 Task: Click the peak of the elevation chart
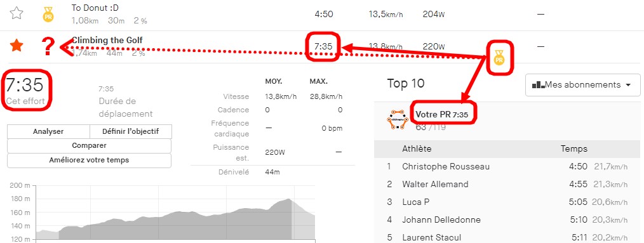point(289,199)
